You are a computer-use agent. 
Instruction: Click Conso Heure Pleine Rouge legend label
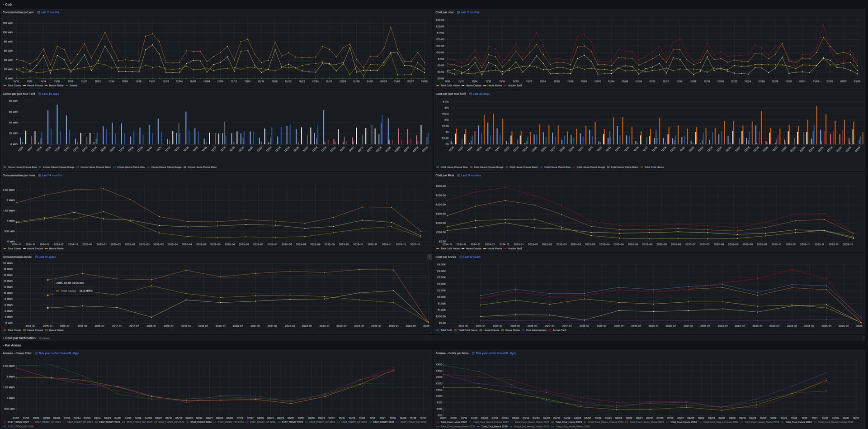166,167
